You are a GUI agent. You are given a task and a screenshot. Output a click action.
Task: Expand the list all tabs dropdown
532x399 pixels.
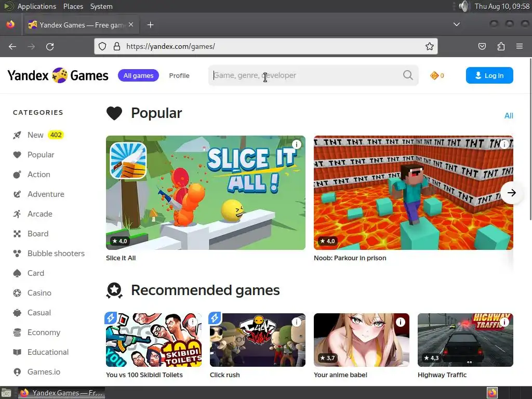(457, 24)
